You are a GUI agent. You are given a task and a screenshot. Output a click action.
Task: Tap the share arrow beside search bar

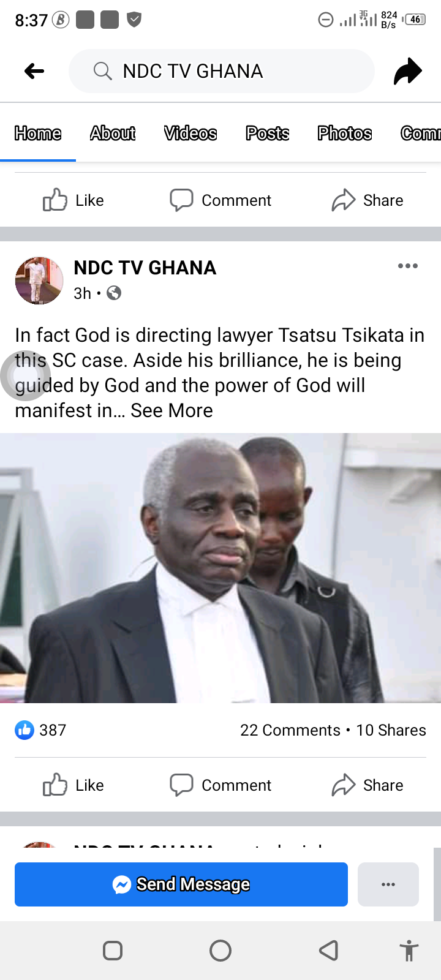408,71
